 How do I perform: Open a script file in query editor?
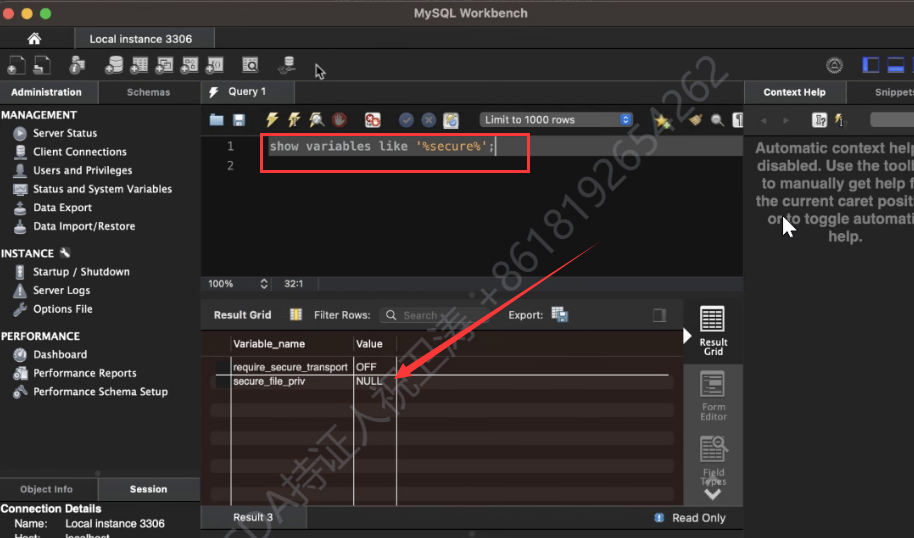(216, 120)
